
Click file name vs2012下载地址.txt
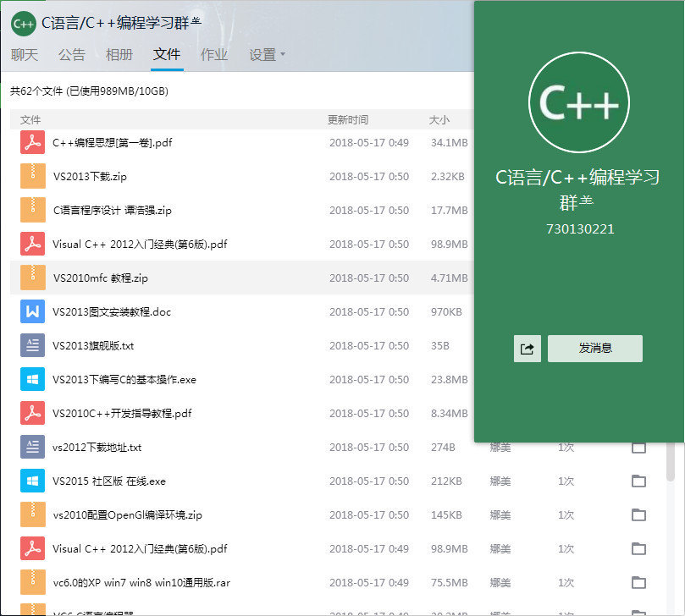point(97,447)
